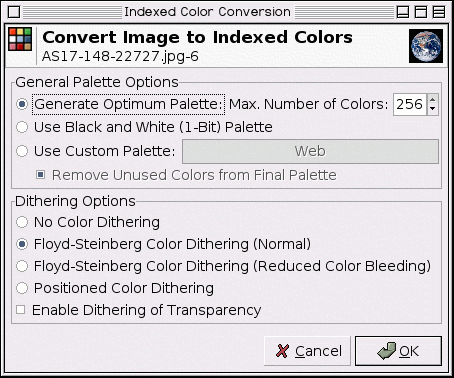Decrease max number of colors with down arrow
This screenshot has width=454, height=378.
point(433,109)
